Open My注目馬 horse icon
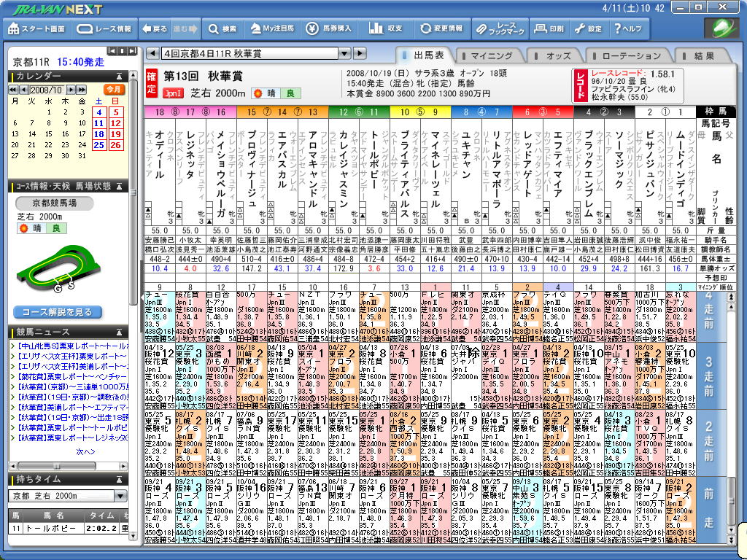Image resolution: width=747 pixels, height=560 pixels. [273, 29]
